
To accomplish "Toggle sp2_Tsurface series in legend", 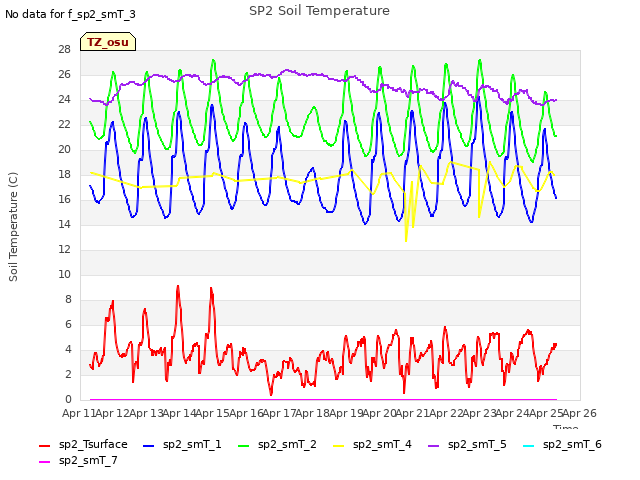I will pyautogui.click(x=83, y=444).
